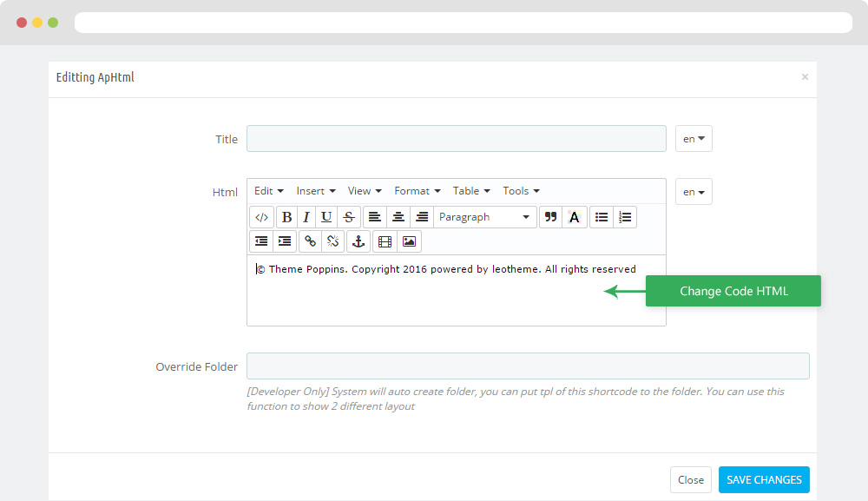Expand the Html language selector

(694, 192)
